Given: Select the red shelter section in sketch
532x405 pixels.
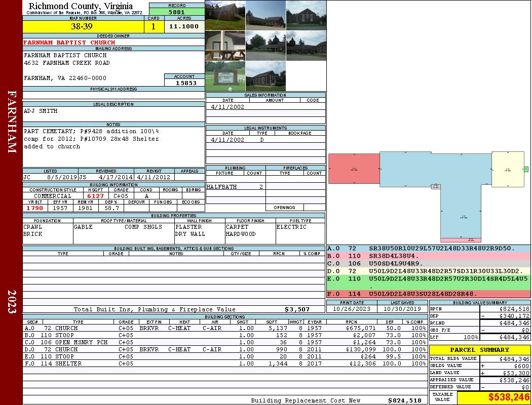Looking at the screenshot, I should click(x=354, y=169).
